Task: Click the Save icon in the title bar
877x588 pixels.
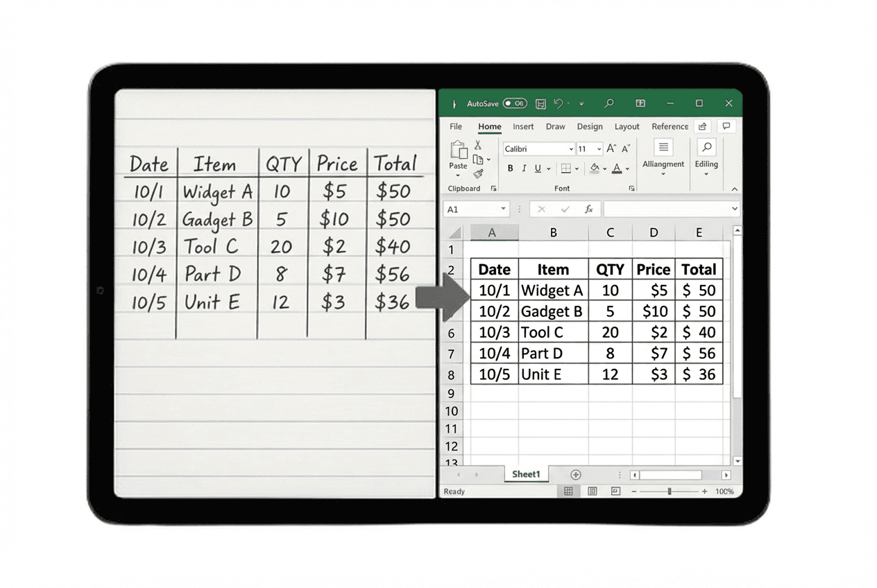Action: (x=540, y=103)
